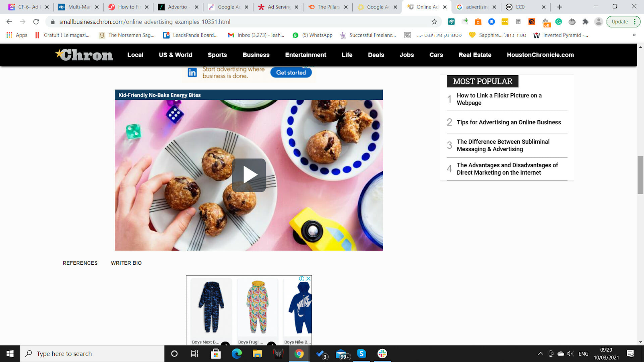Open the To Do app in the taskbar
Image resolution: width=644 pixels, height=362 pixels.
tap(322, 354)
